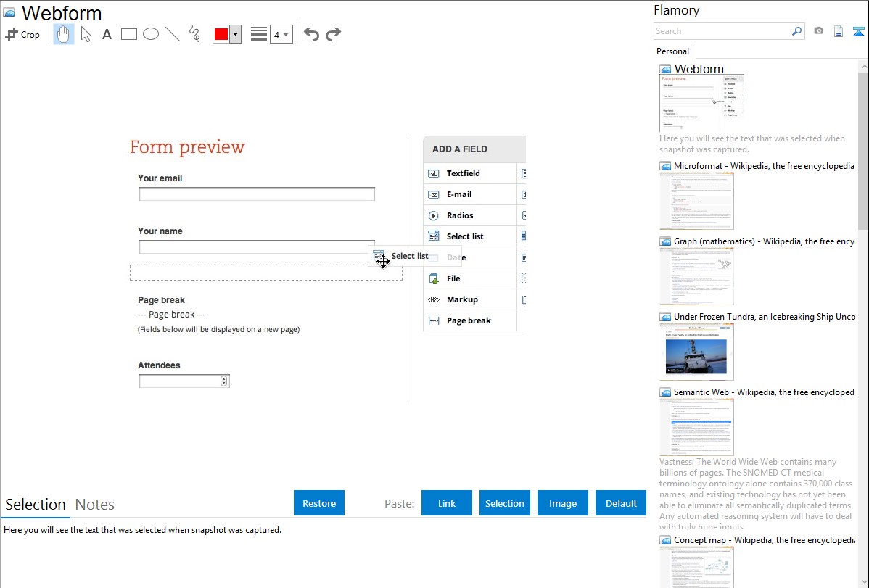Click the Concept map snapshot title
The height and width of the screenshot is (588, 869).
765,539
